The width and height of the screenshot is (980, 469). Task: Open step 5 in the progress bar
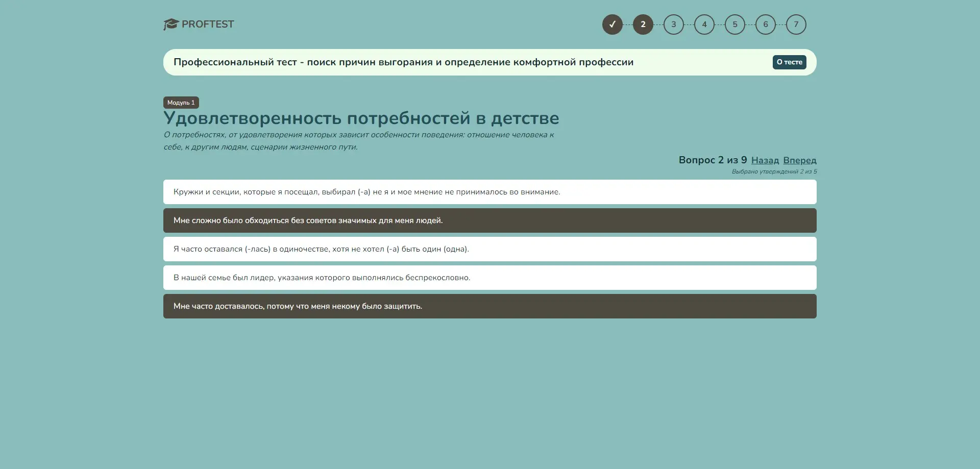tap(734, 24)
